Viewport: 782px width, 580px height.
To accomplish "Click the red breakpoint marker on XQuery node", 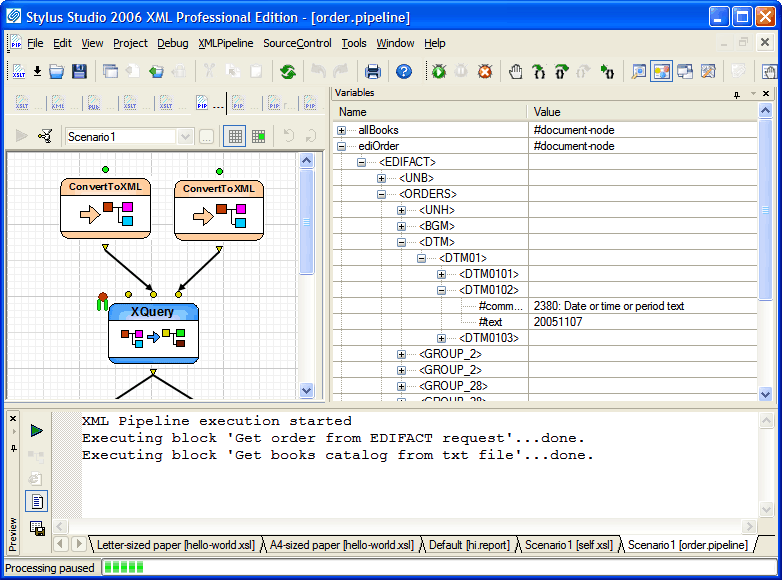I will point(102,297).
